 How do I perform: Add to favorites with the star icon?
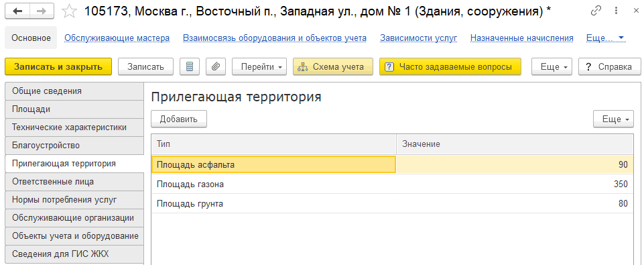[70, 11]
